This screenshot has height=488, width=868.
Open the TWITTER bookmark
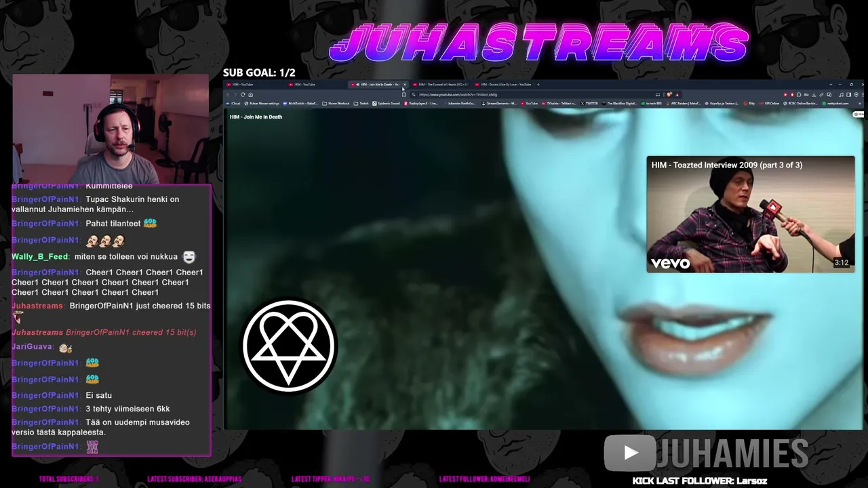[x=589, y=104]
